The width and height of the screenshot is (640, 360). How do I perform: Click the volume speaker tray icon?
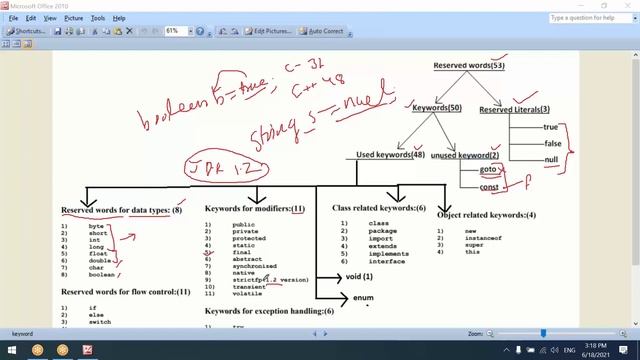[x=555, y=350]
